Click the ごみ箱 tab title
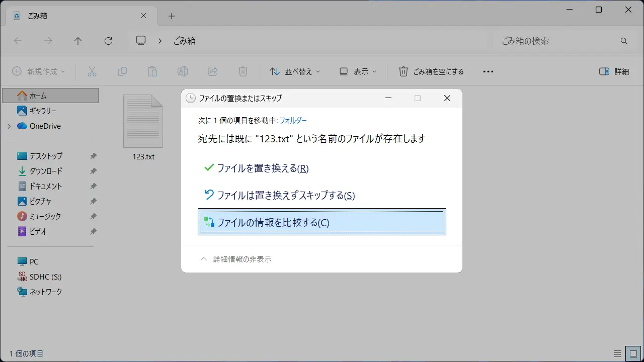Screen dimensions: 644x362 (x=37, y=16)
